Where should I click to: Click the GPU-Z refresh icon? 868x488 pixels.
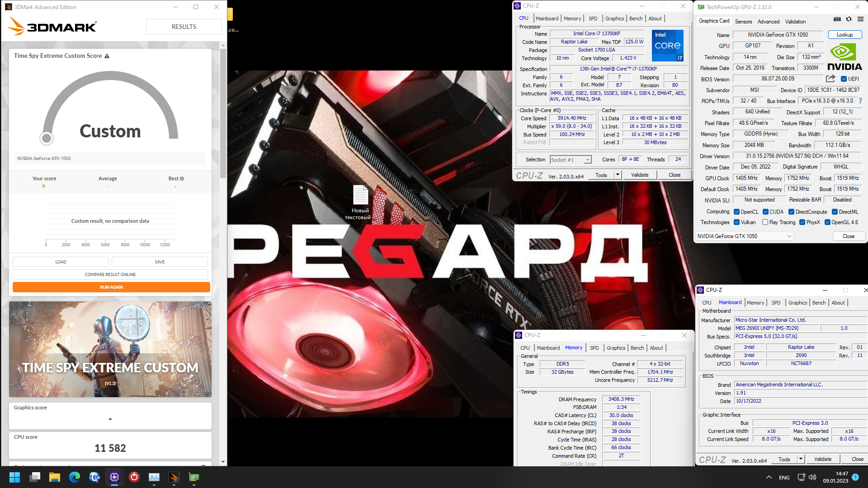click(849, 19)
